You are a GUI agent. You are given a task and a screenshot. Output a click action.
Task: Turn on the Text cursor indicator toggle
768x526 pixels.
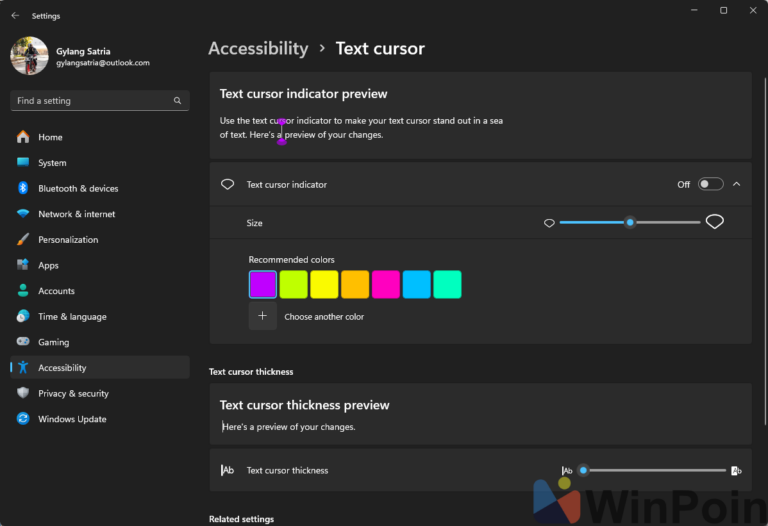pyautogui.click(x=711, y=184)
